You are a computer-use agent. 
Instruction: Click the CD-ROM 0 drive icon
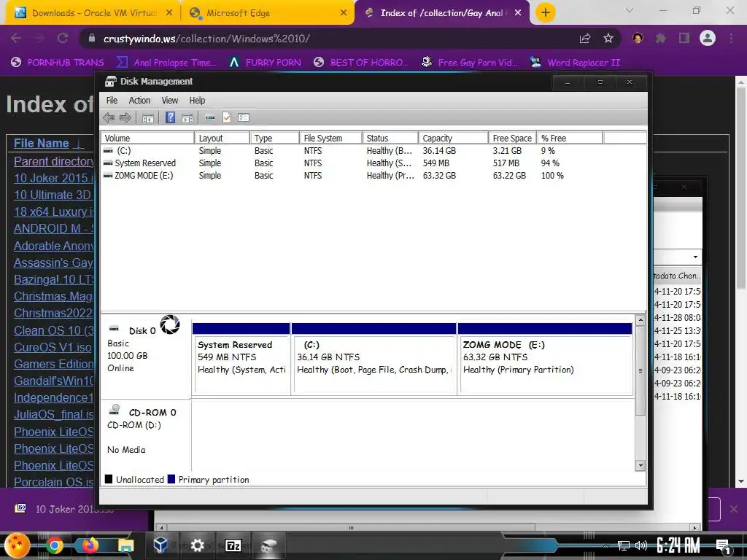pos(115,410)
